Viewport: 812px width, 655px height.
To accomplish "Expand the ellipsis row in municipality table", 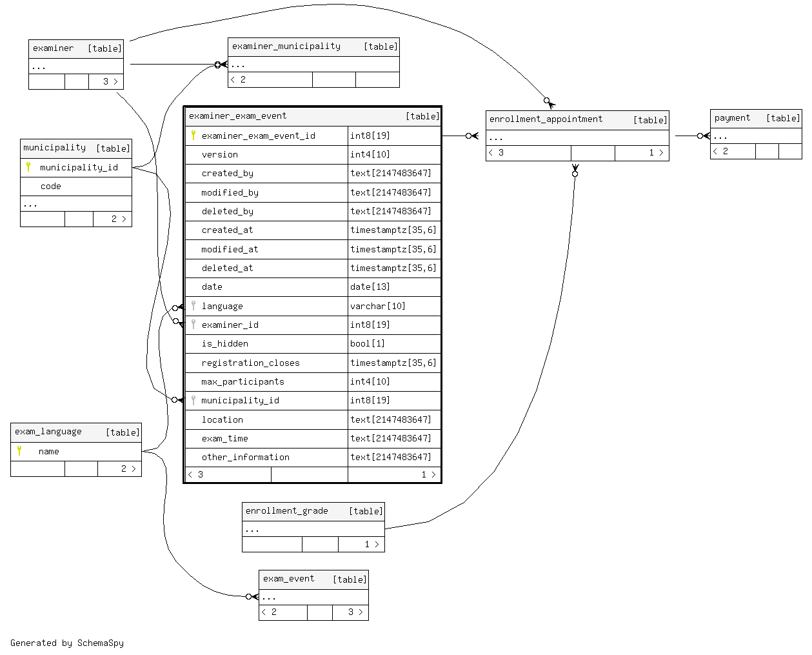I will coord(76,204).
